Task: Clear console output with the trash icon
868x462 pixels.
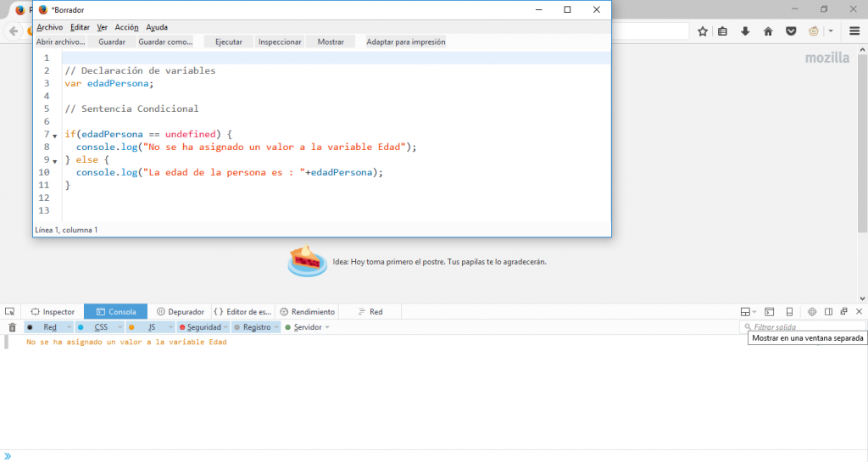Action: tap(12, 327)
